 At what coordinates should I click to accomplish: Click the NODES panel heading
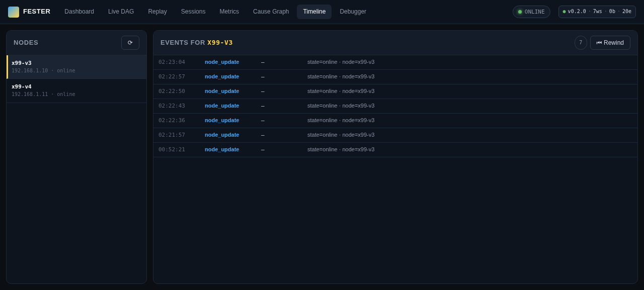[26, 43]
